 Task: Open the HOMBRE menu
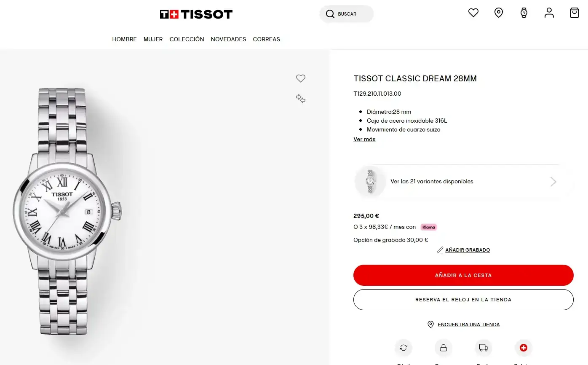point(124,39)
